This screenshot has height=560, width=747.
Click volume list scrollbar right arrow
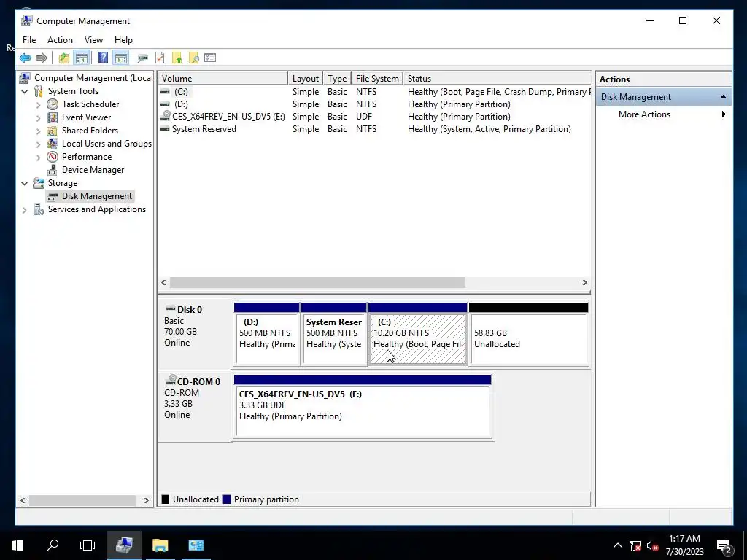point(584,283)
